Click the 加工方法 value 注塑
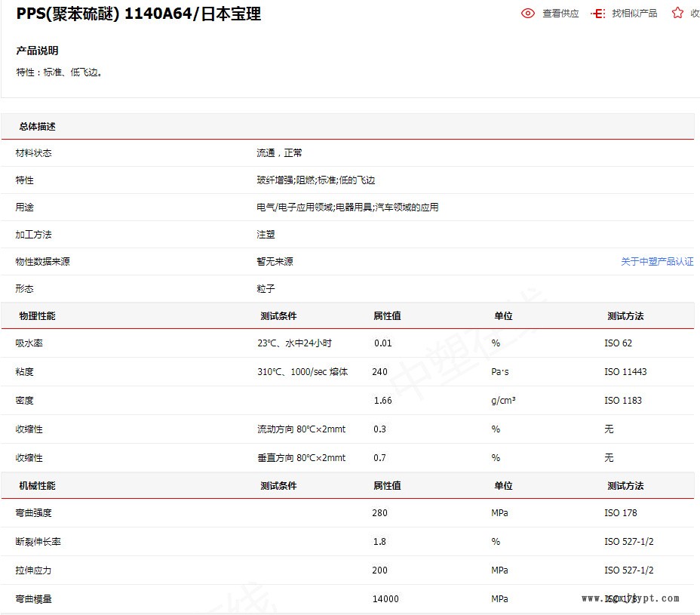Screen dimensions: 700x615 266,235
